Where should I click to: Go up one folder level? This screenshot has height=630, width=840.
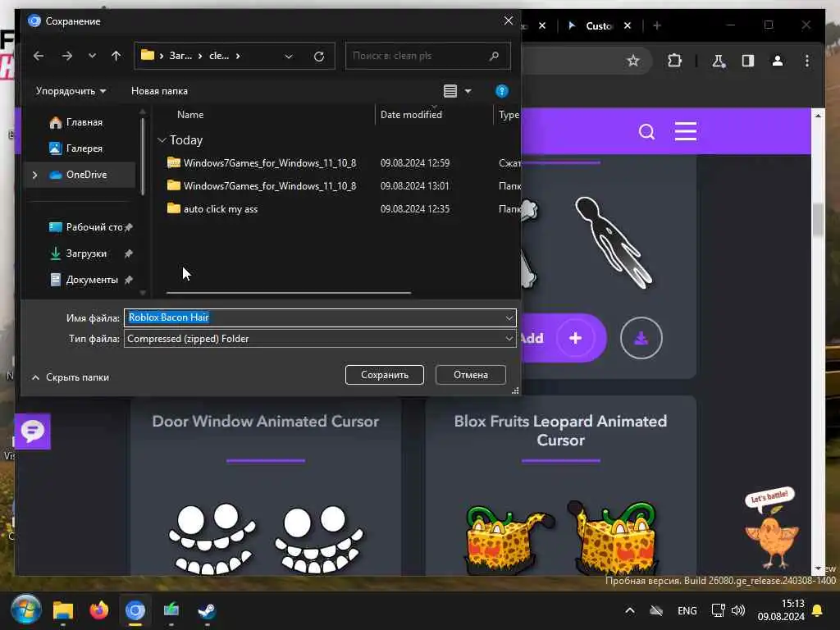[x=116, y=56]
